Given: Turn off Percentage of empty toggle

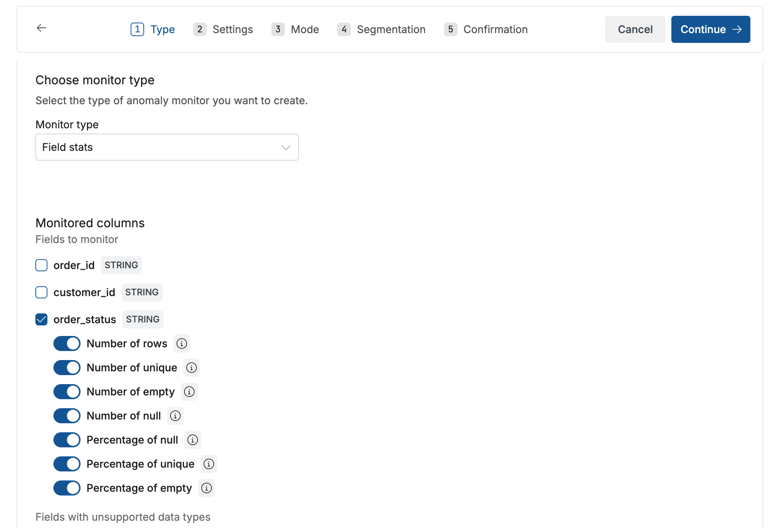Looking at the screenshot, I should coord(67,488).
